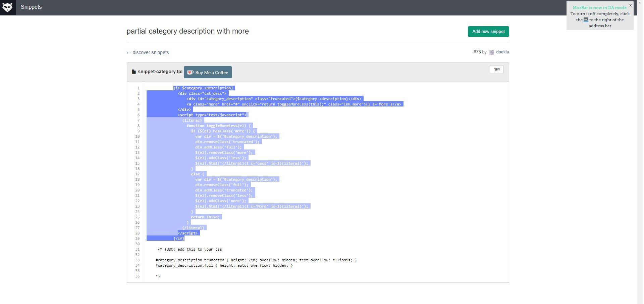Select line number 25
The image size is (644, 304).
coord(138,217)
